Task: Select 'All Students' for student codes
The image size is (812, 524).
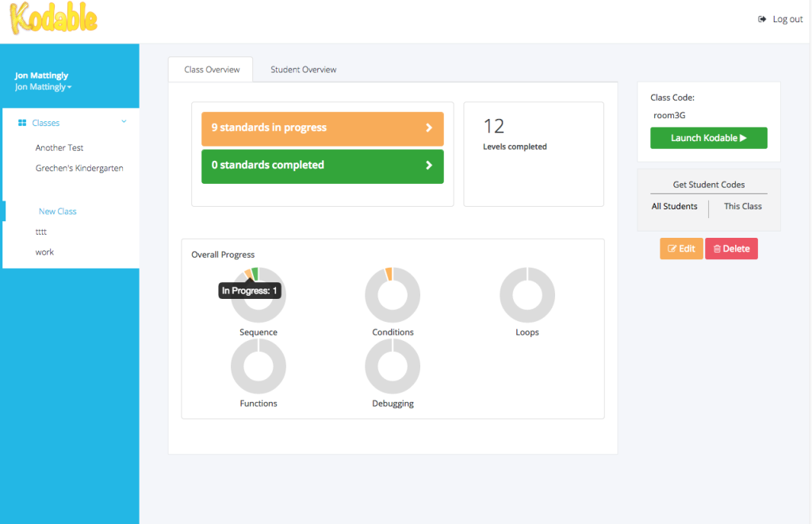Action: point(675,206)
